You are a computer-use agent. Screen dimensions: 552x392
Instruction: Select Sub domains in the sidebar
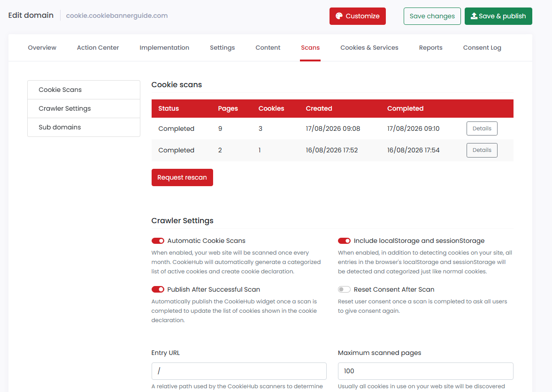point(84,127)
